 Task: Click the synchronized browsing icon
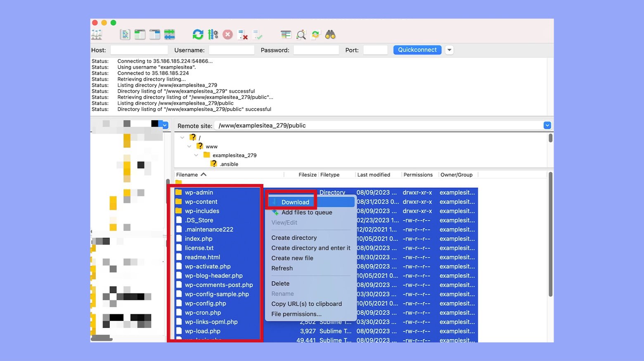click(316, 35)
